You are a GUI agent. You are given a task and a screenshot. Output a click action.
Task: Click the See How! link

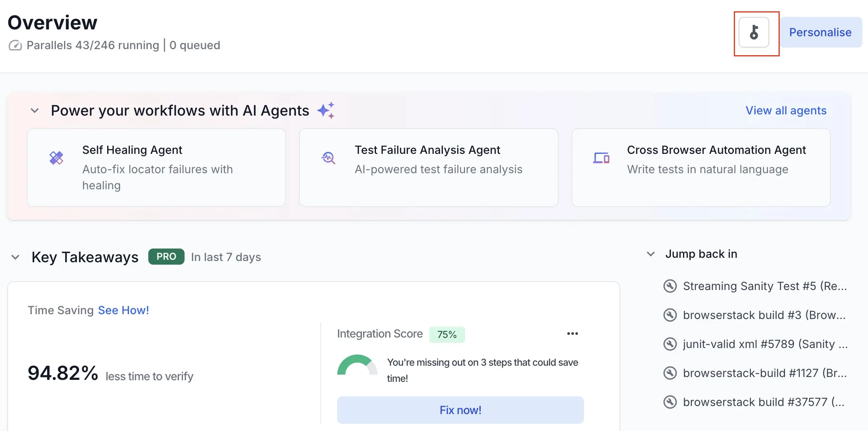point(123,310)
